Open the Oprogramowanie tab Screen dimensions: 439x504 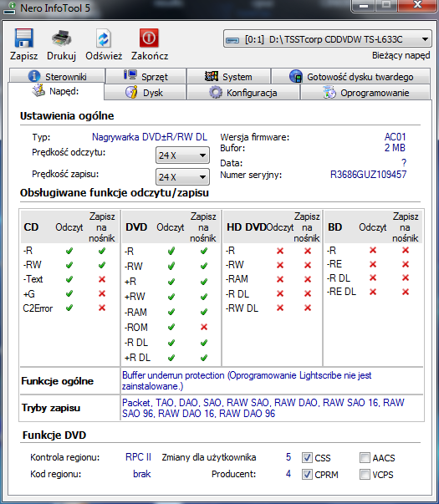pos(365,93)
